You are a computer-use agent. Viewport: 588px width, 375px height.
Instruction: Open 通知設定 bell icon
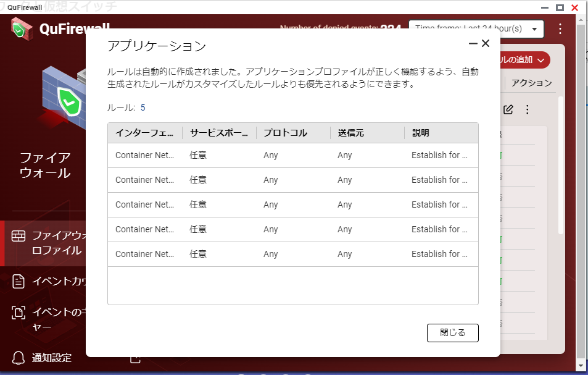click(18, 358)
